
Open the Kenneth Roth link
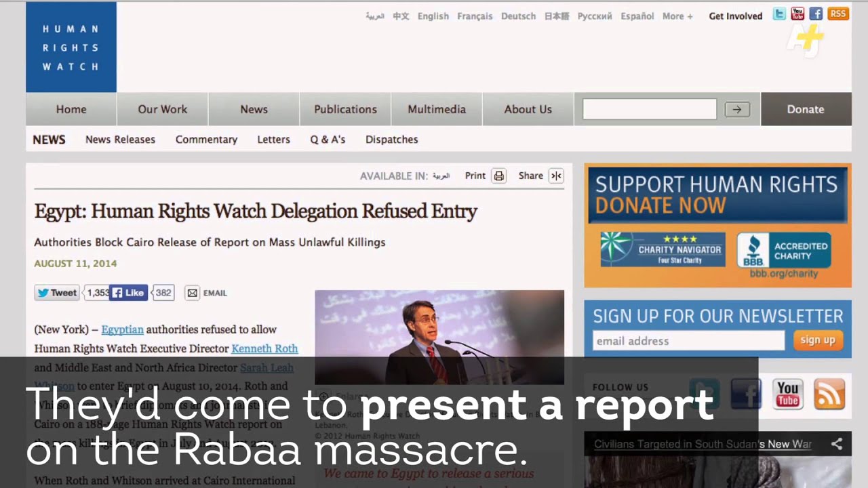(264, 348)
